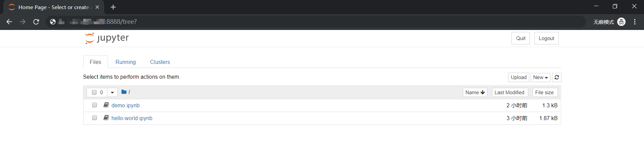The image size is (644, 147).
Task: Toggle the select-all items checkbox
Action: [94, 93]
